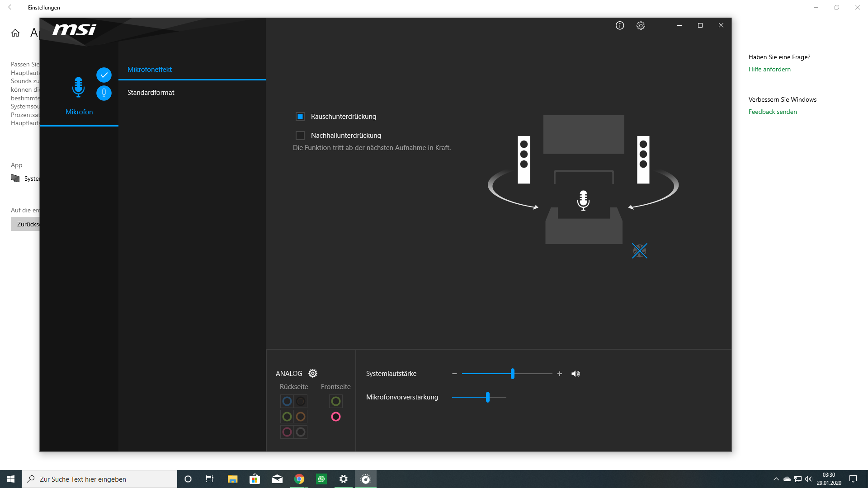Mute audio via the speaker icon

(575, 374)
